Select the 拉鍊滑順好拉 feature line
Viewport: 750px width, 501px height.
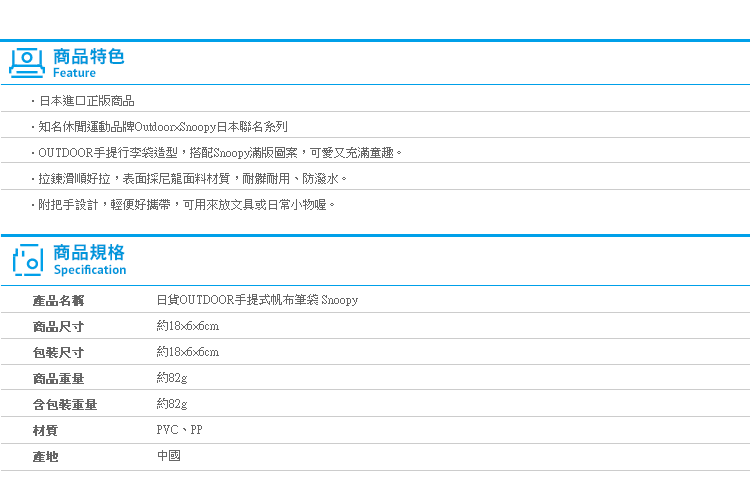coord(192,179)
